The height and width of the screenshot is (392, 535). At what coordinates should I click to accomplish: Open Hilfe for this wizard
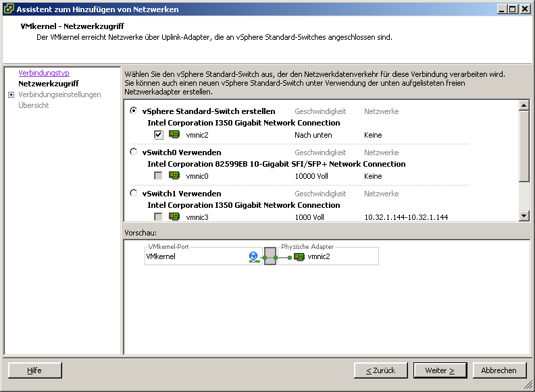point(34,370)
